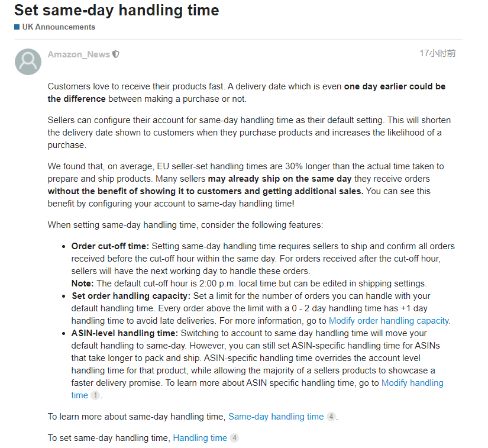Click the blue category square before UK Announcements
488x448 pixels.
click(x=17, y=27)
